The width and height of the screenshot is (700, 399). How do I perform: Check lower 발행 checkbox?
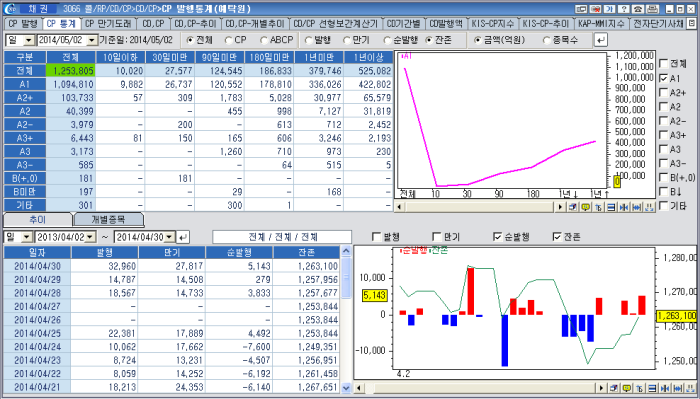coord(376,237)
